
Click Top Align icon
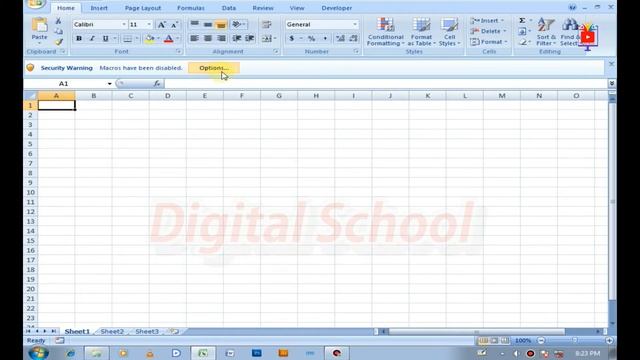pos(195,24)
